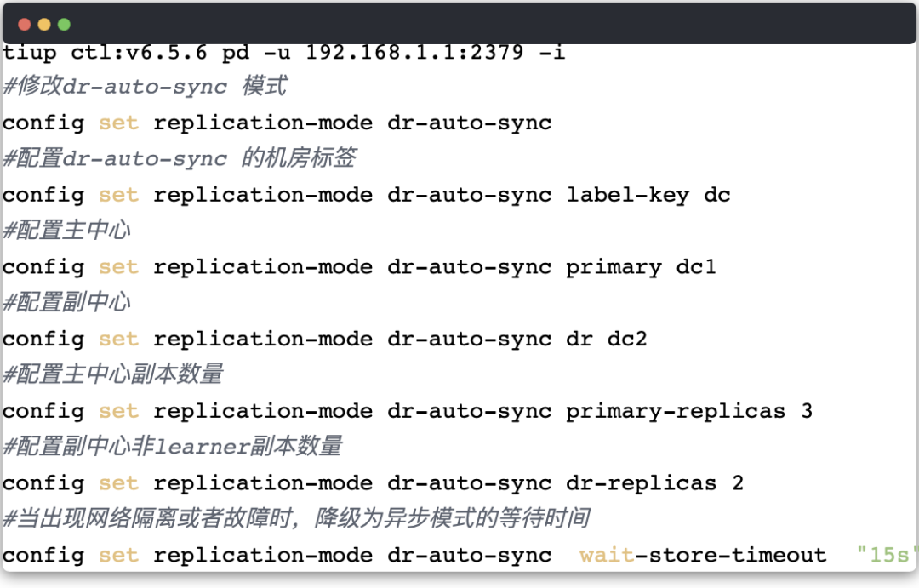919x588 pixels.
Task: Click the tiup ctl:v6.5.6 pd command line
Action: (x=283, y=52)
